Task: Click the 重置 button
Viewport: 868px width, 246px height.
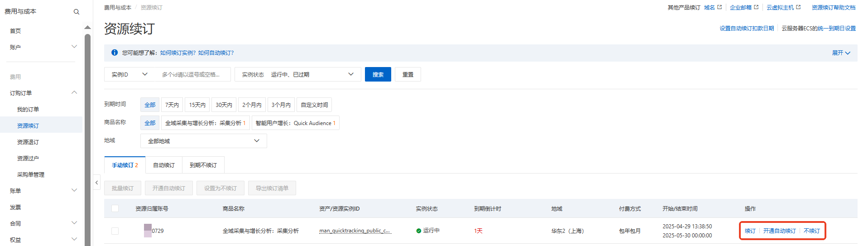Action: (x=408, y=74)
